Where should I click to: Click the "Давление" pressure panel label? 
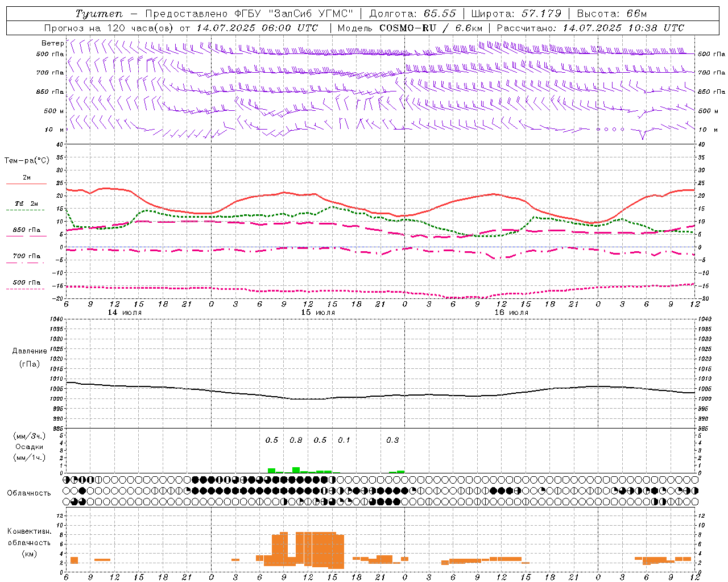[30, 351]
